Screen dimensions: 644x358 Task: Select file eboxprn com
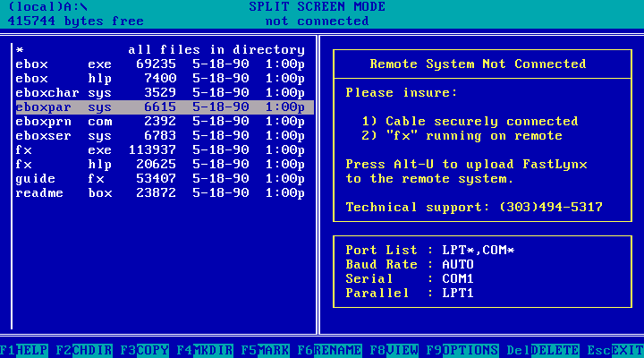161,122
